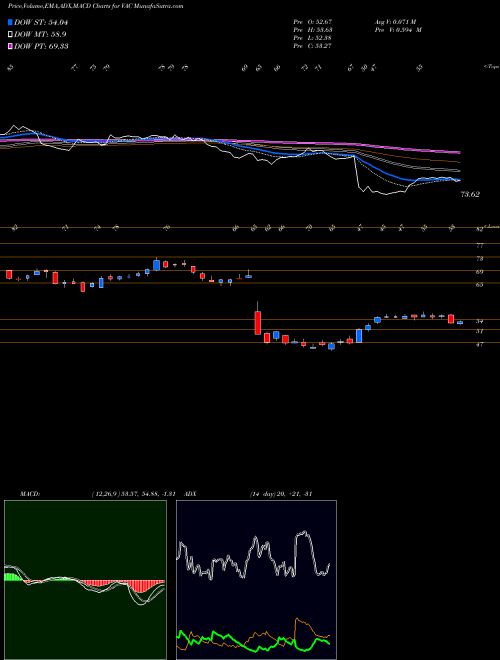Screen dimensions: 500x660
Task: Open the green MACD chart panel
Action: pos(85,580)
